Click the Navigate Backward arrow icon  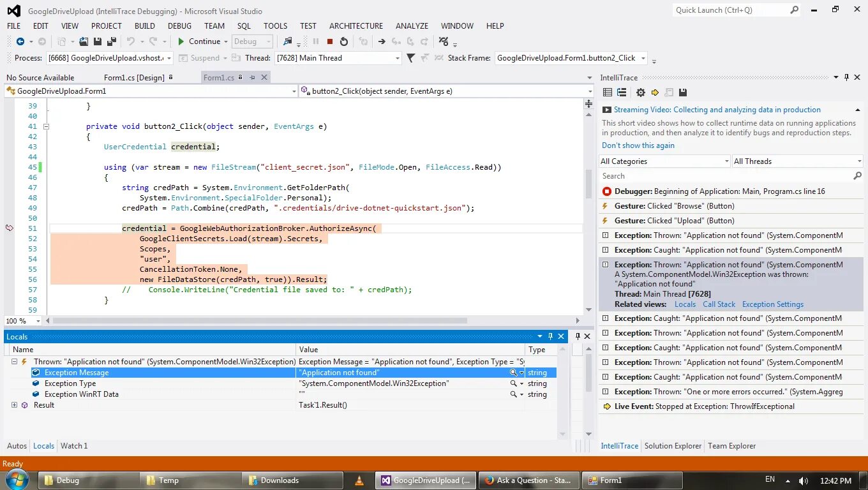20,41
